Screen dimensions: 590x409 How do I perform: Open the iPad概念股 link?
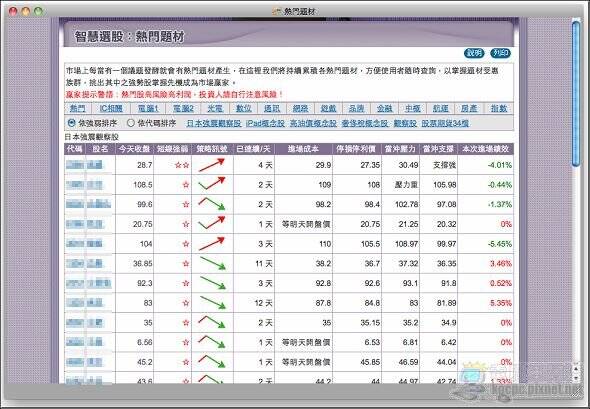[265, 123]
